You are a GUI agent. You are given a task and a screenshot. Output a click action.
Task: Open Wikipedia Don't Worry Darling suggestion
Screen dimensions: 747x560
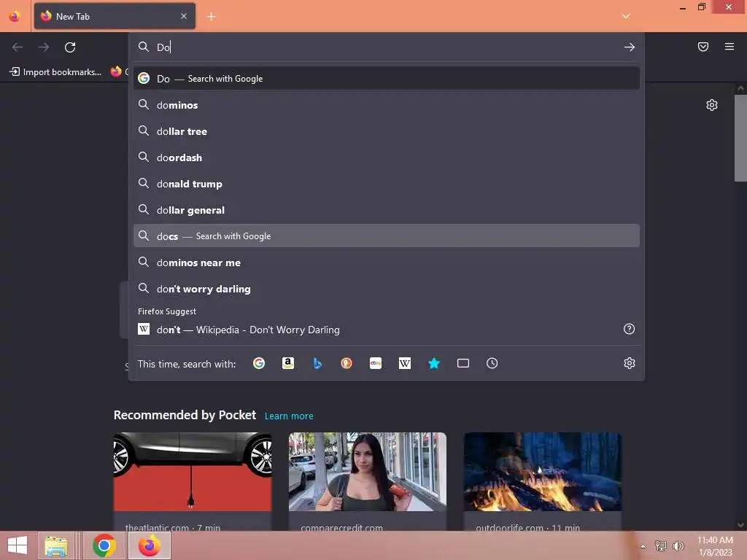tap(387, 330)
